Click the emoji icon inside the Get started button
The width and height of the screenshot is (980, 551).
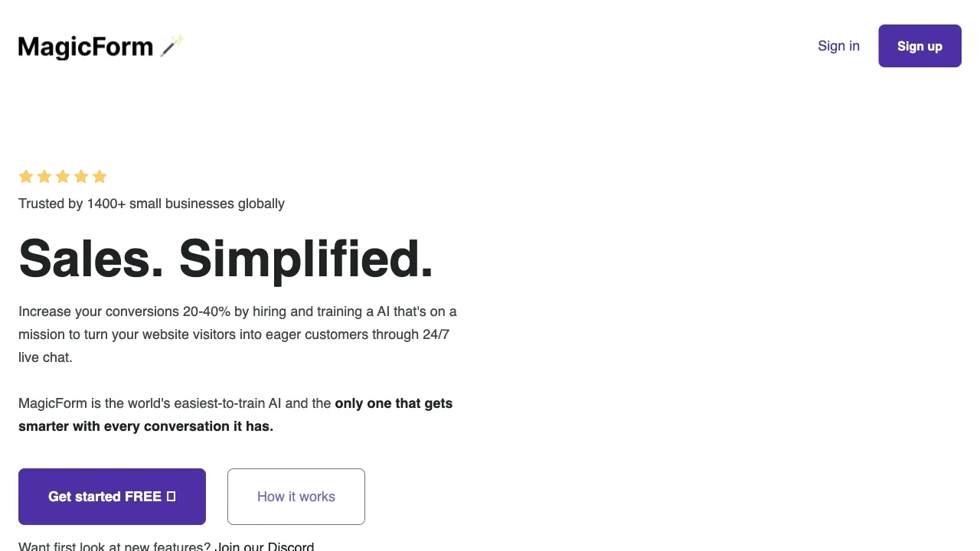point(170,497)
